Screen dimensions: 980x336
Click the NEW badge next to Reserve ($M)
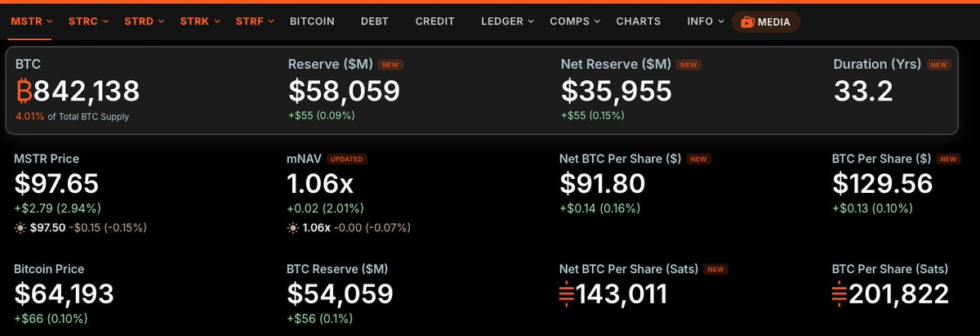pyautogui.click(x=390, y=65)
